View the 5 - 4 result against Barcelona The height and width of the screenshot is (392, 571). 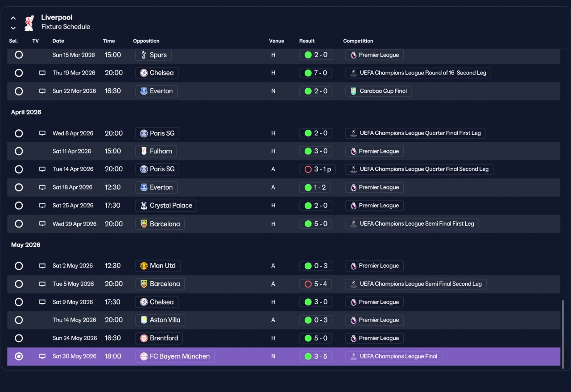[x=315, y=284]
